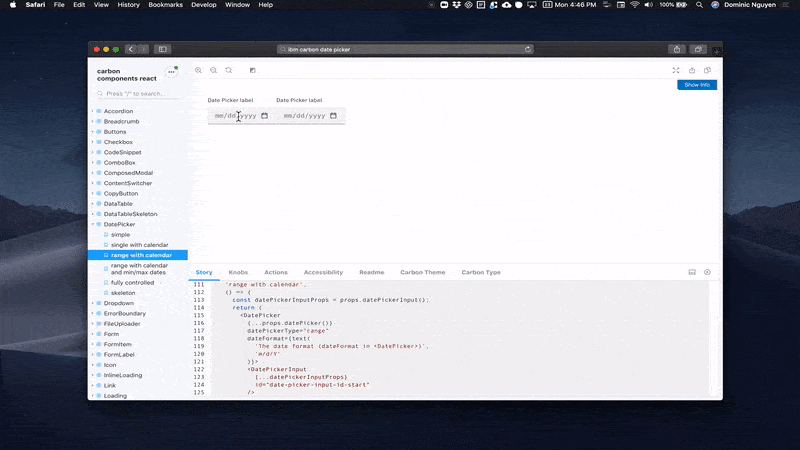Toggle the Safari sidebar button

tap(162, 49)
